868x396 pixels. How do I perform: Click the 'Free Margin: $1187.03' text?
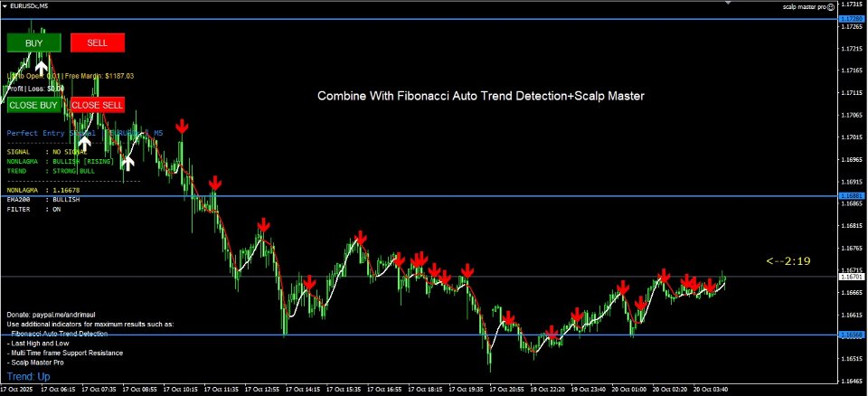(x=99, y=76)
